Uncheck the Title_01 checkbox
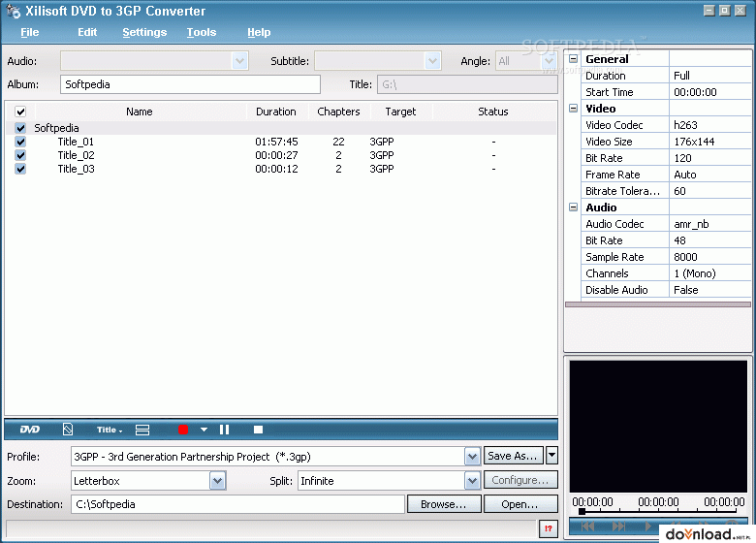This screenshot has width=756, height=543. 20,142
